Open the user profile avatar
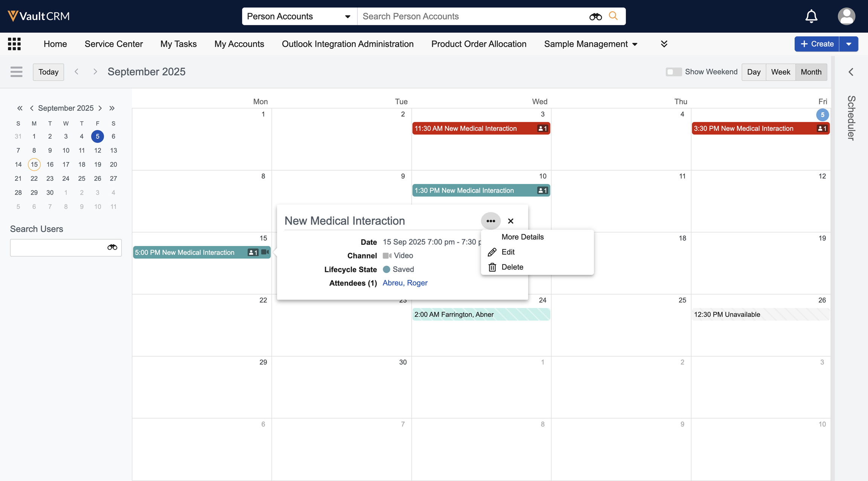 point(846,16)
